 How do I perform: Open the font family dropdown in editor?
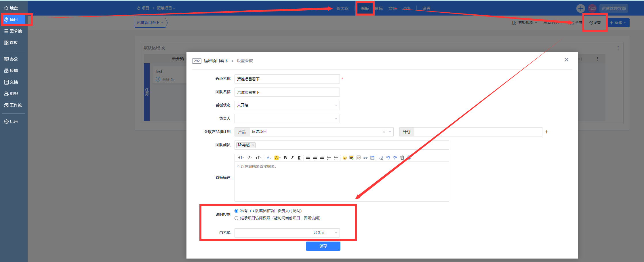pos(250,158)
